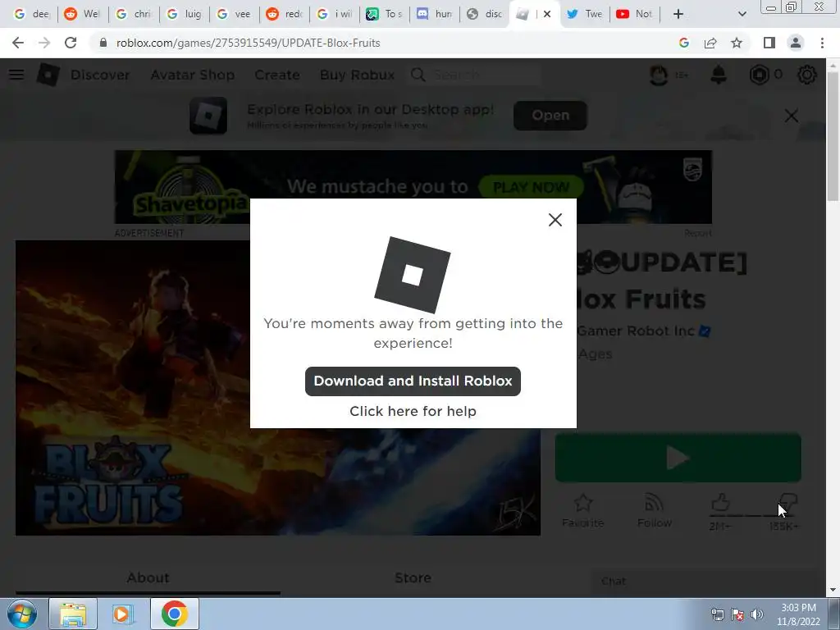
Task: Click the Roblox logo home icon
Action: (x=48, y=75)
